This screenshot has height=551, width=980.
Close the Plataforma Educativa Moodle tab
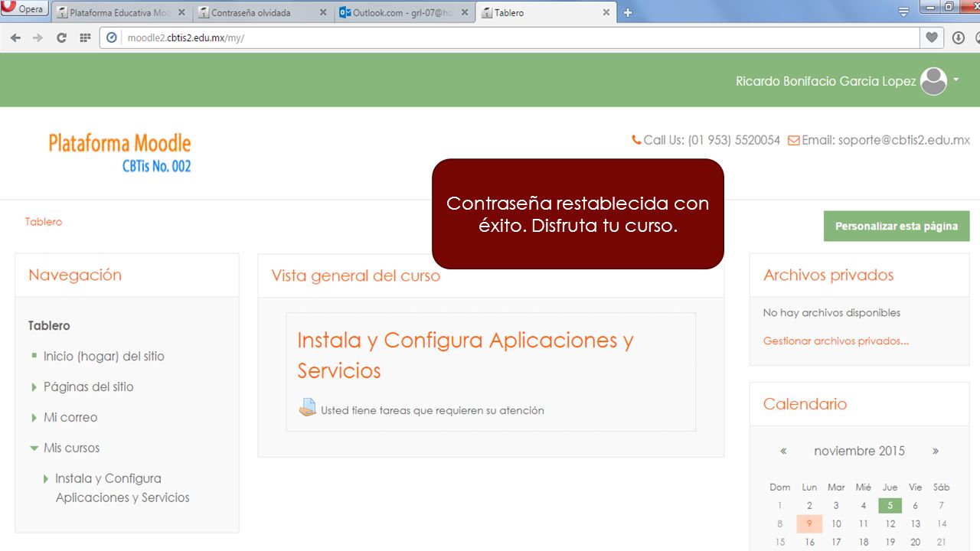[x=181, y=12]
